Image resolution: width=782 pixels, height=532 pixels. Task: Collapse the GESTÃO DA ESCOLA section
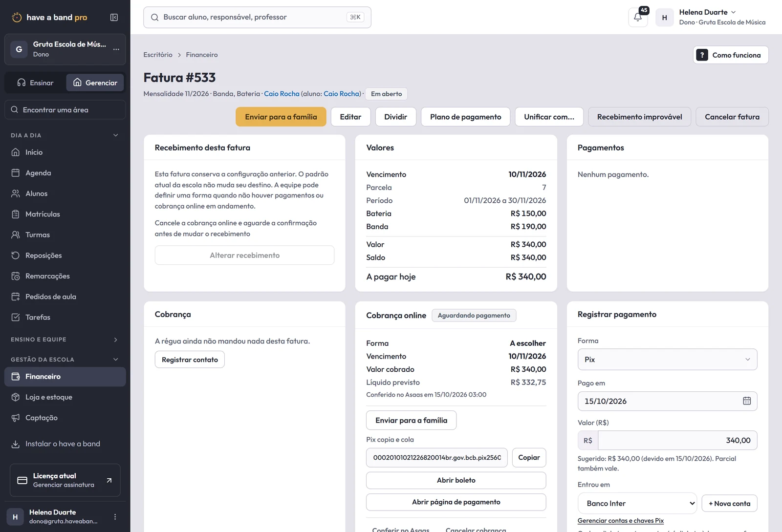[x=65, y=360]
